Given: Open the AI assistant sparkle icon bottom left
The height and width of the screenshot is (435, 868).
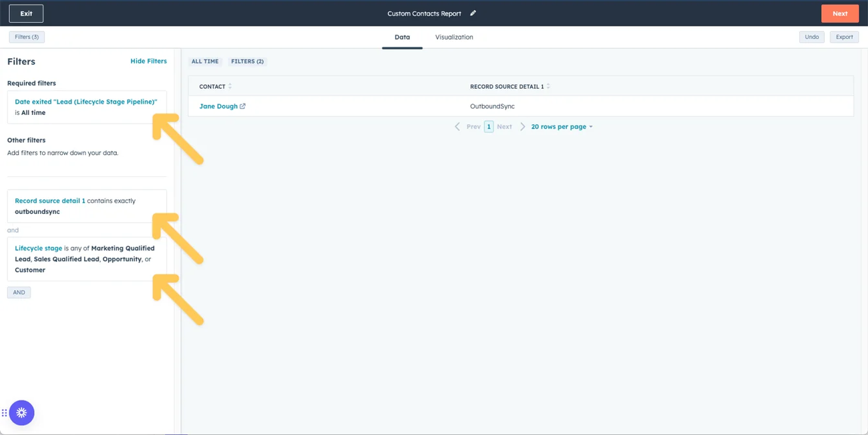Looking at the screenshot, I should [21, 412].
